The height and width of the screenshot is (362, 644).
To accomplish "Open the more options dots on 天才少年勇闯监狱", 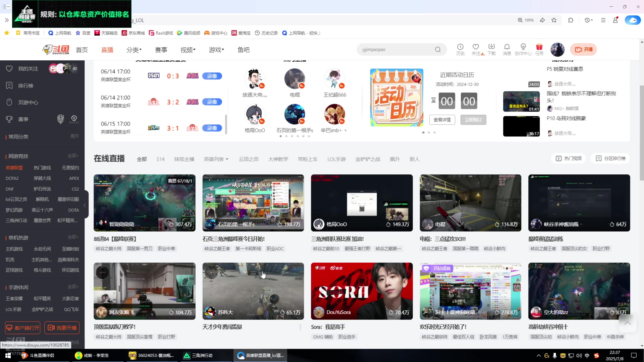I will [x=300, y=327].
